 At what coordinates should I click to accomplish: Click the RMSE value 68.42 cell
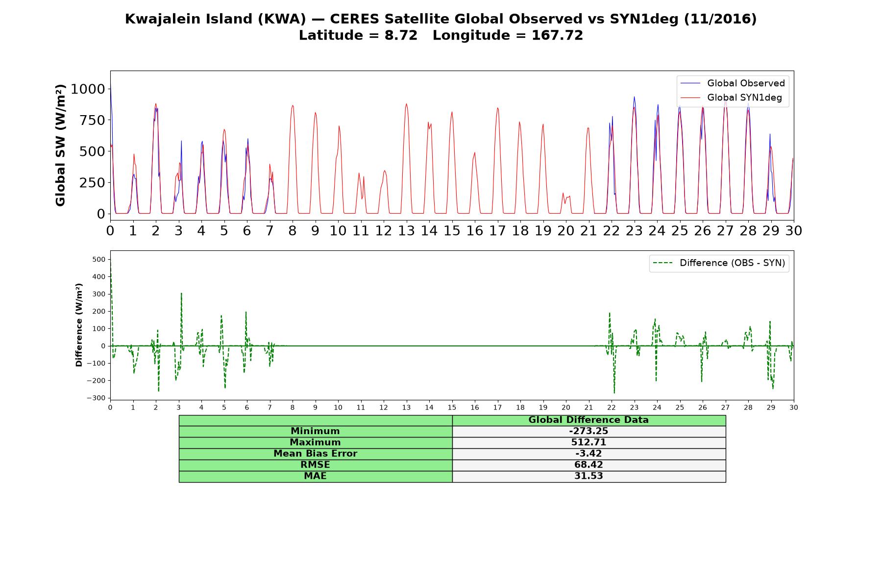coord(588,465)
